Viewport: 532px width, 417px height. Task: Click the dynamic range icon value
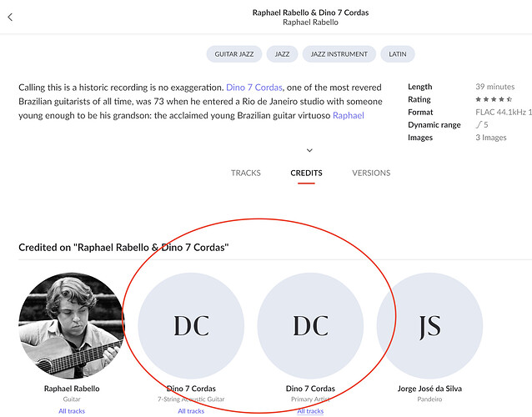point(482,125)
